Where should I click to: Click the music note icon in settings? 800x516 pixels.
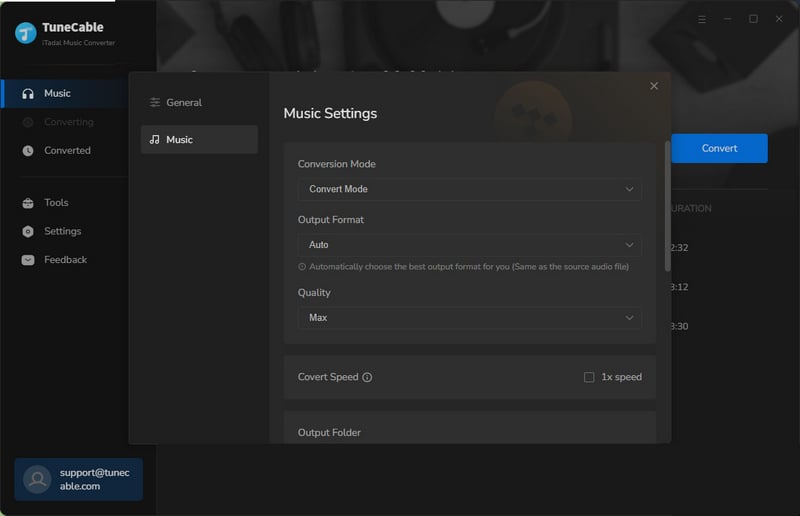click(155, 139)
